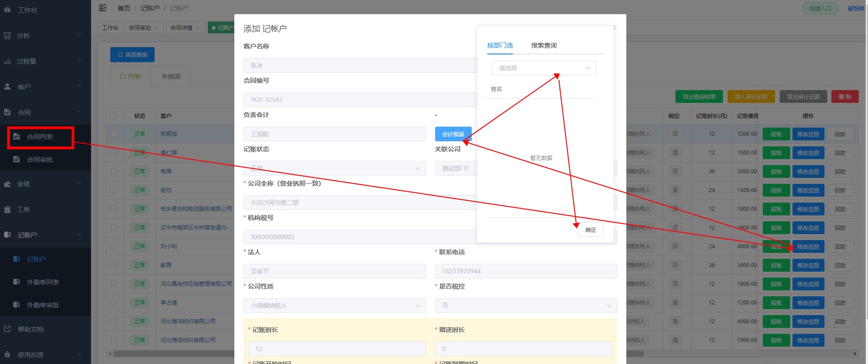Viewport: 868px width, 364px height.
Task: Toggle the select-all checkbox in table header
Action: [x=114, y=116]
